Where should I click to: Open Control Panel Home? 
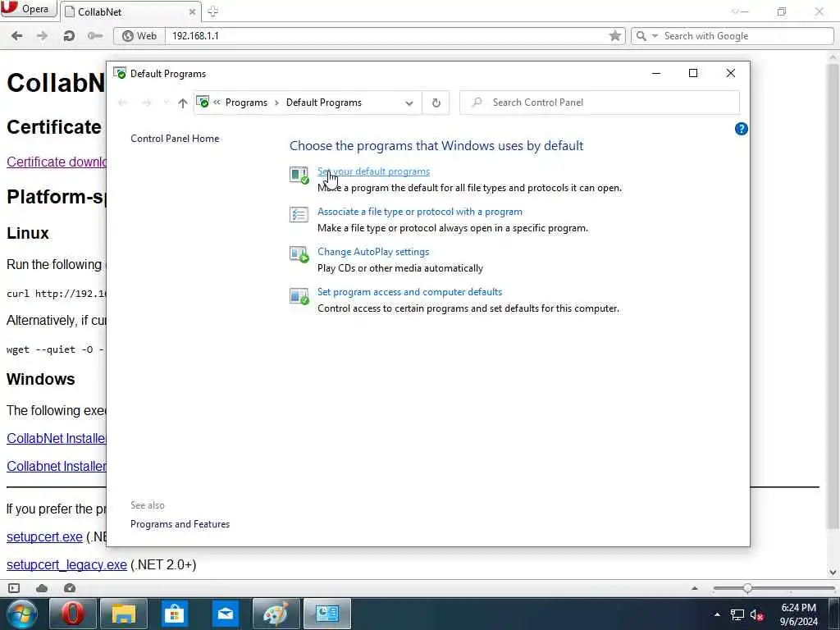tap(175, 138)
